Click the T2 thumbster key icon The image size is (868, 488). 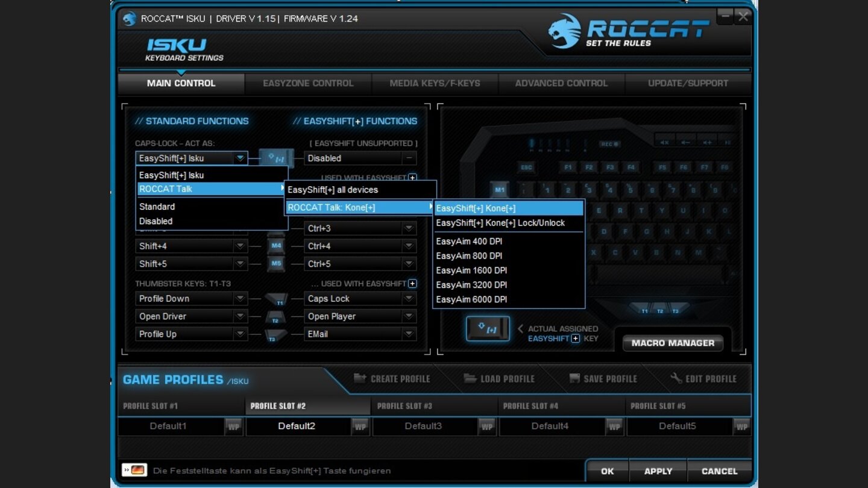tap(275, 318)
